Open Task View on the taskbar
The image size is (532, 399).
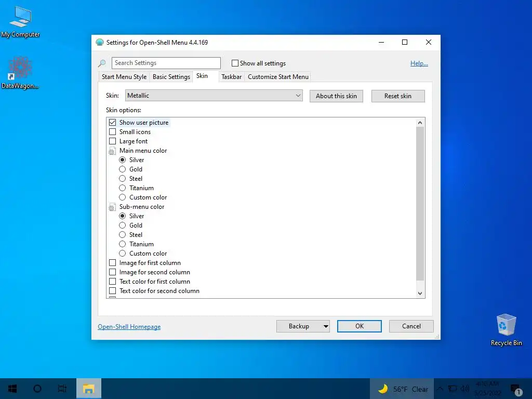tap(62, 389)
